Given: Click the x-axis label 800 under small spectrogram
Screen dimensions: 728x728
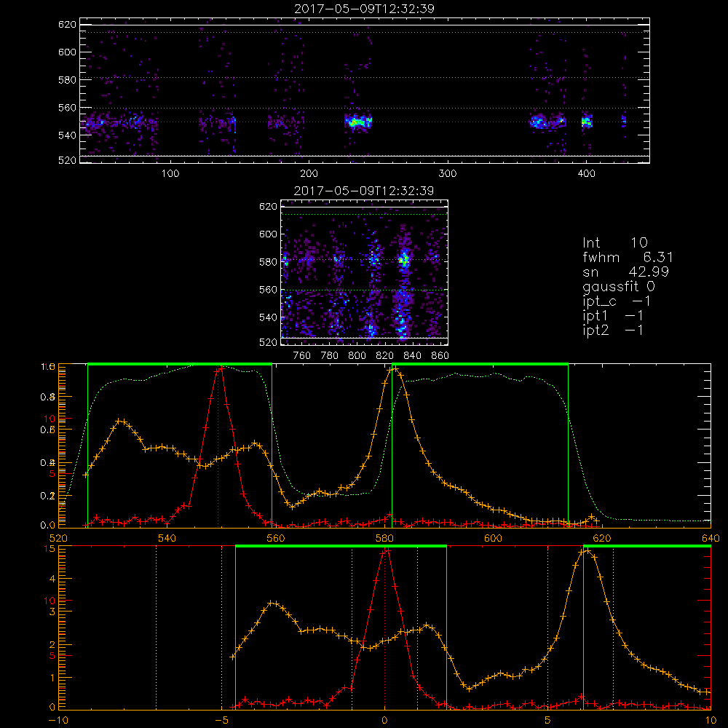Looking at the screenshot, I should [357, 356].
